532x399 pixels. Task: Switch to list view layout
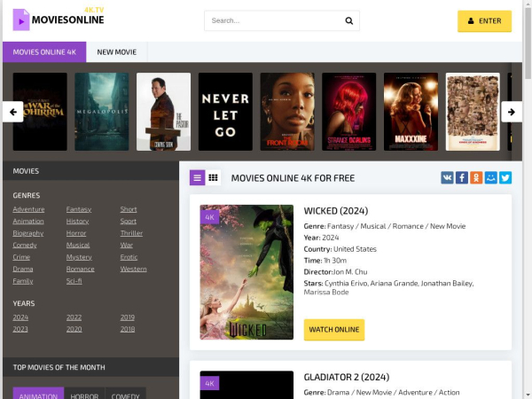(197, 178)
